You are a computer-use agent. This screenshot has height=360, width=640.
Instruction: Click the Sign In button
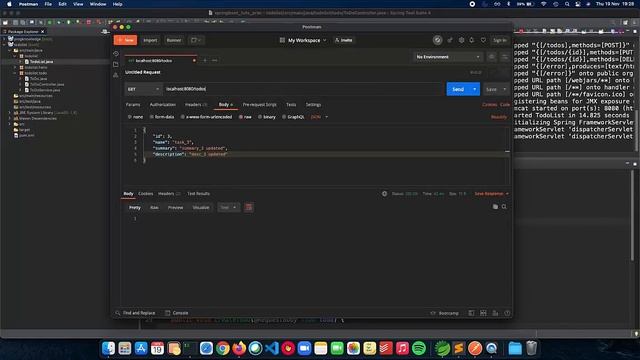click(x=500, y=40)
